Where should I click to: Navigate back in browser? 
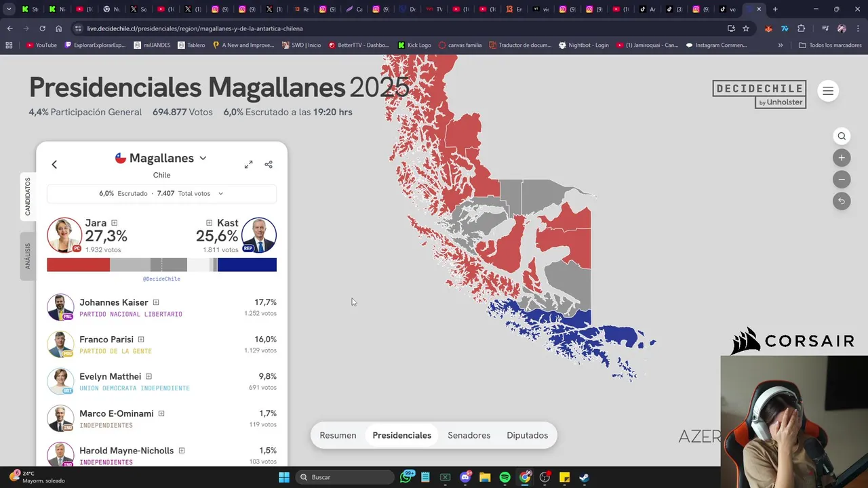coord(9,28)
